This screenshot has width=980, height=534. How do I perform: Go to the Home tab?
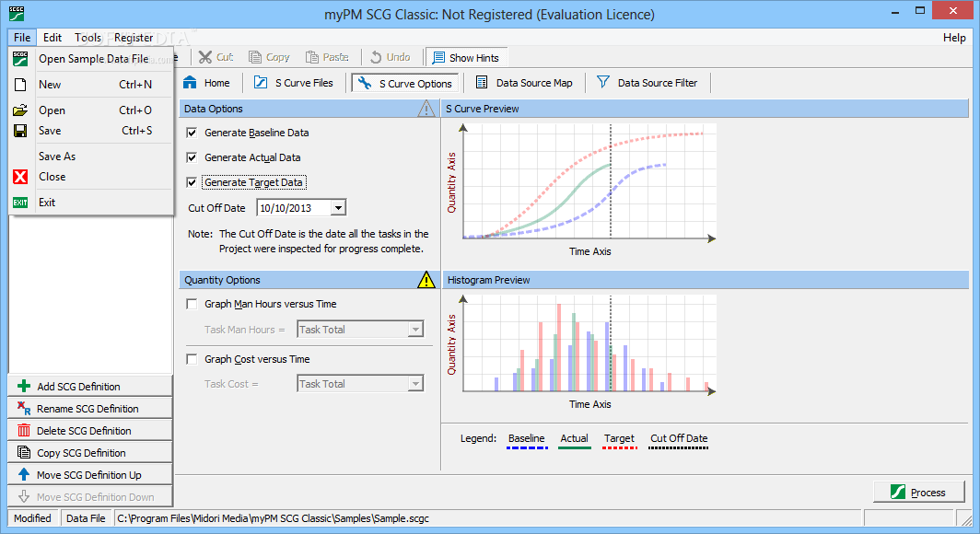coord(207,83)
